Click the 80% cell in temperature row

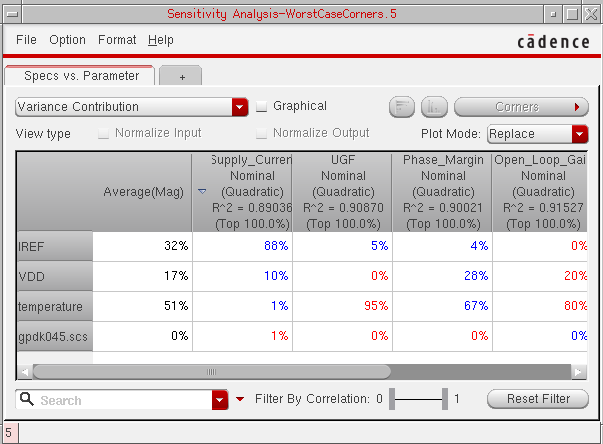(x=540, y=306)
